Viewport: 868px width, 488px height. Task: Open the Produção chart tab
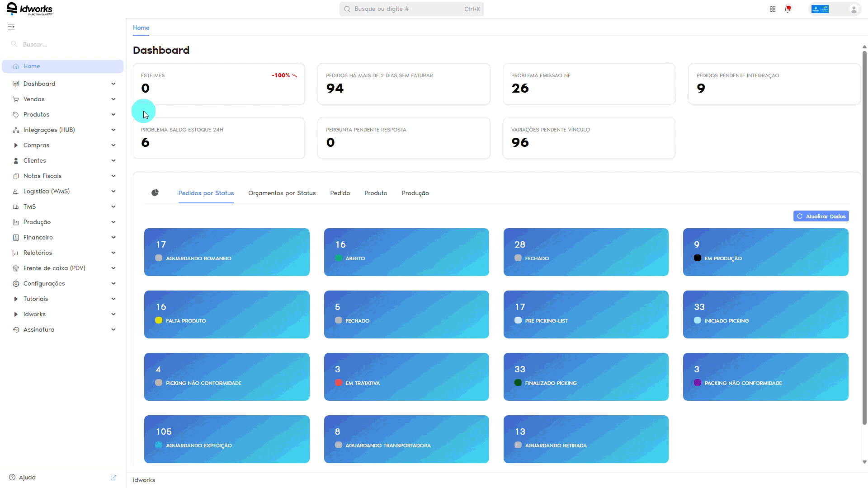click(415, 193)
